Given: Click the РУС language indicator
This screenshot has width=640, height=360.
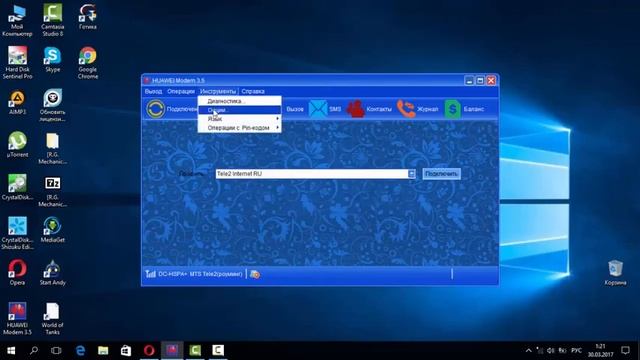Looking at the screenshot, I should pos(576,350).
